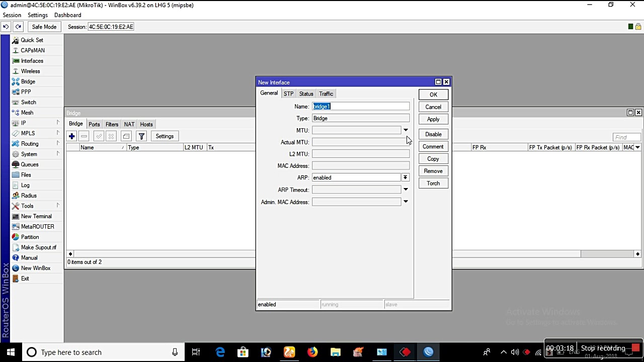Click the Redo arrow in the toolbar
Image resolution: width=644 pixels, height=362 pixels.
tap(18, 27)
